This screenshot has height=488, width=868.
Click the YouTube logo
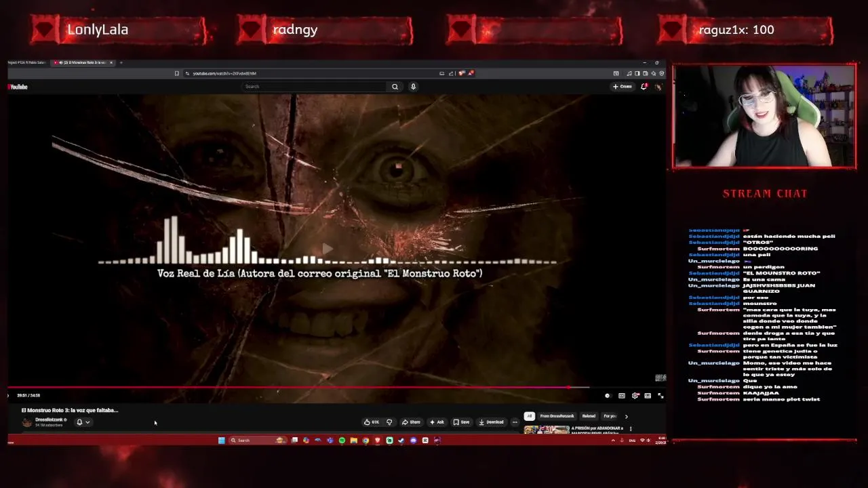(18, 87)
